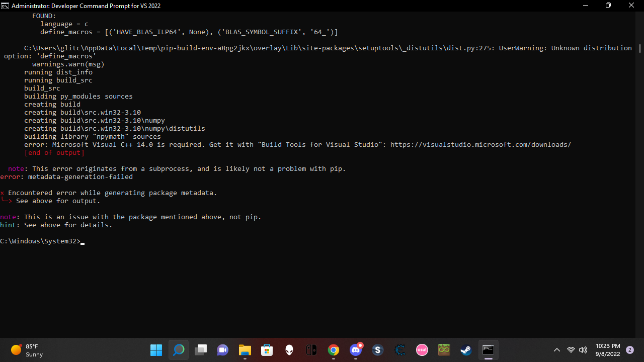
Task: Click the 'creating build' line
Action: point(52,105)
